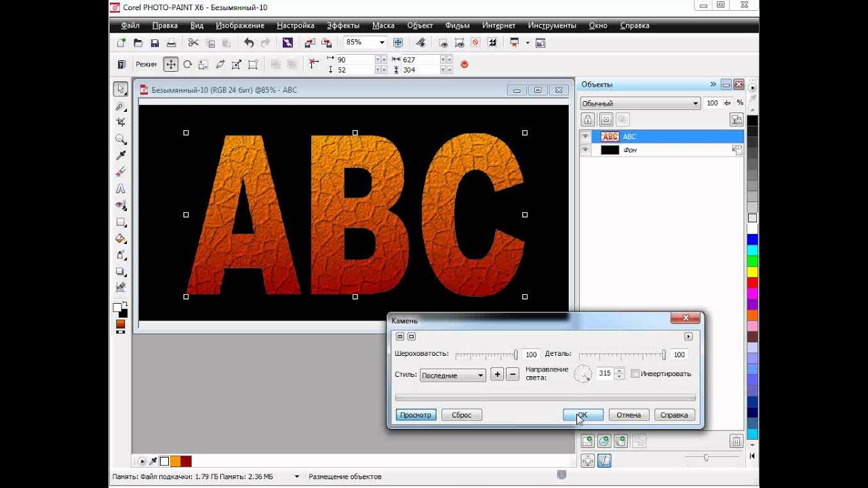This screenshot has height=488, width=868.
Task: Select the Rectangle shape tool
Action: 121,222
